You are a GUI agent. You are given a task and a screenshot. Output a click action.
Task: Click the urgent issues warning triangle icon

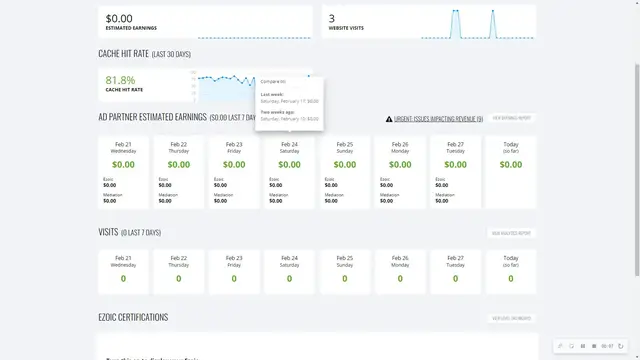coord(389,119)
